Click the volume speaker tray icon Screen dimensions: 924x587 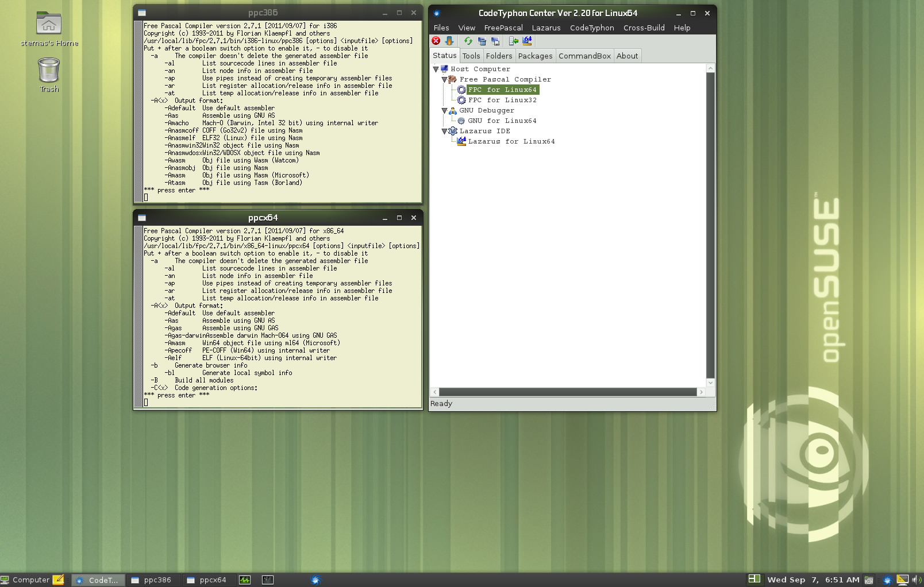917,580
